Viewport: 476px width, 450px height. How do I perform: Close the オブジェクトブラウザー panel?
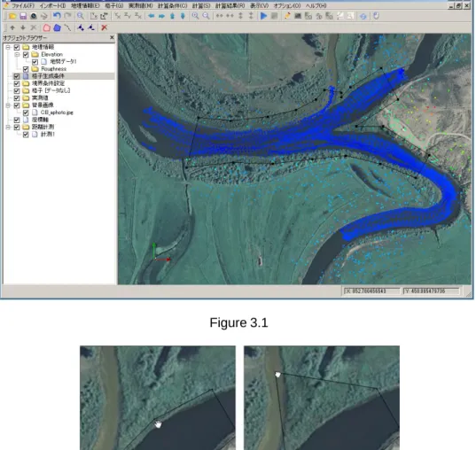pyautogui.click(x=112, y=37)
